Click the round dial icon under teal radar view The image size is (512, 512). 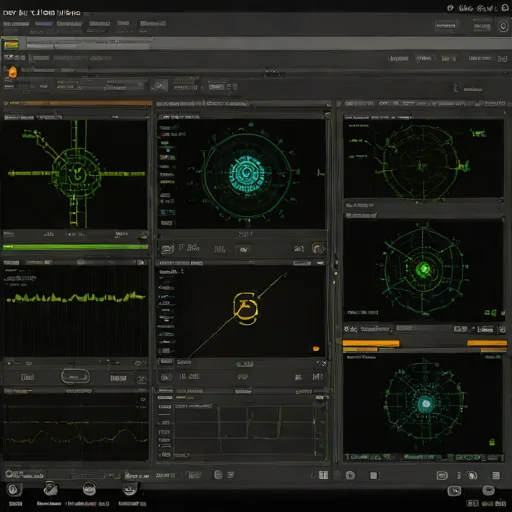(318, 248)
